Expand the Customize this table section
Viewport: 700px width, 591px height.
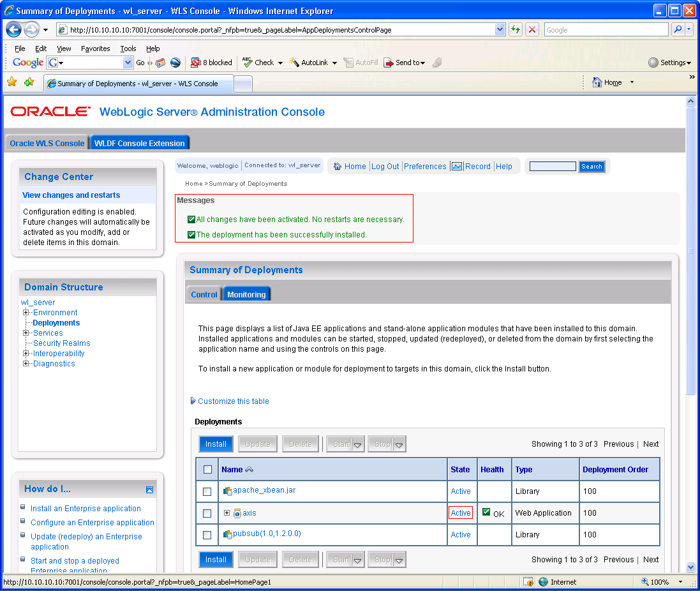193,401
